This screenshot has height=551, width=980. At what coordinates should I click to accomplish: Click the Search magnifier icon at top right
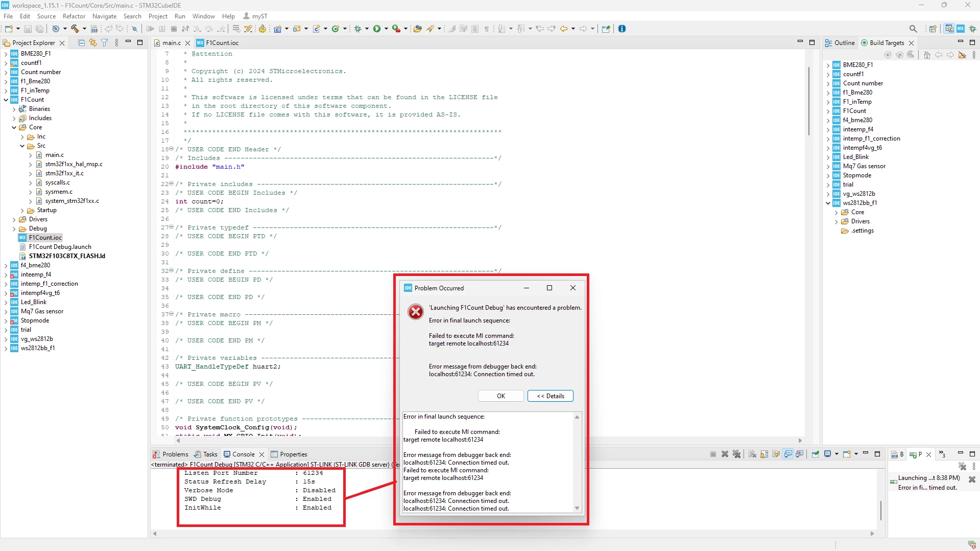tap(913, 29)
